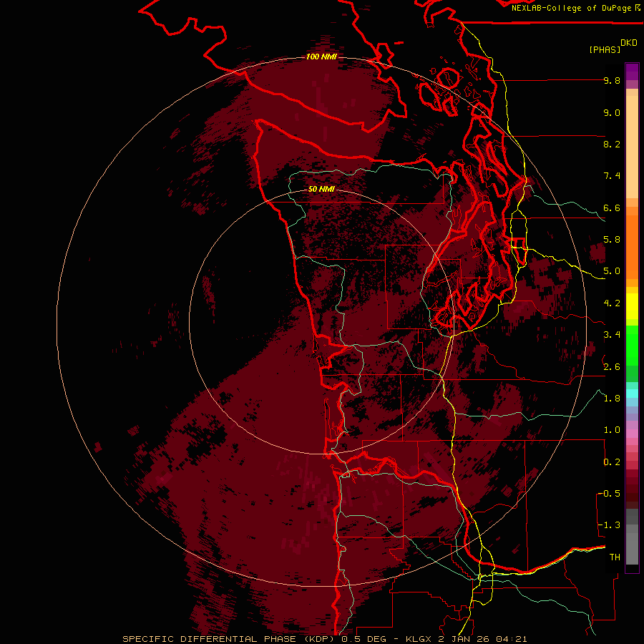The height and width of the screenshot is (644, 644).
Task: Click the 5.8 scale value
Action: click(612, 240)
